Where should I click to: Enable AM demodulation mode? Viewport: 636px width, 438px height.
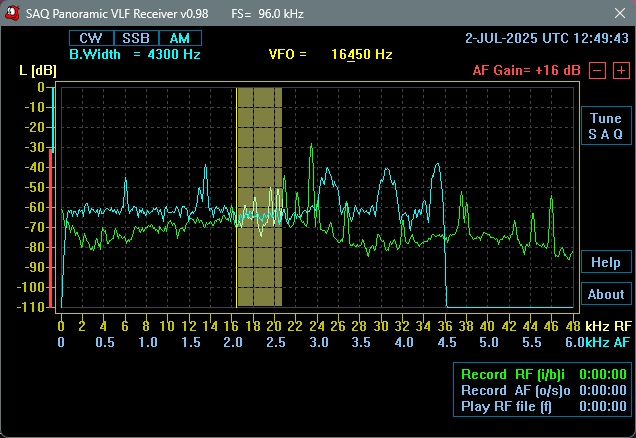(x=179, y=38)
